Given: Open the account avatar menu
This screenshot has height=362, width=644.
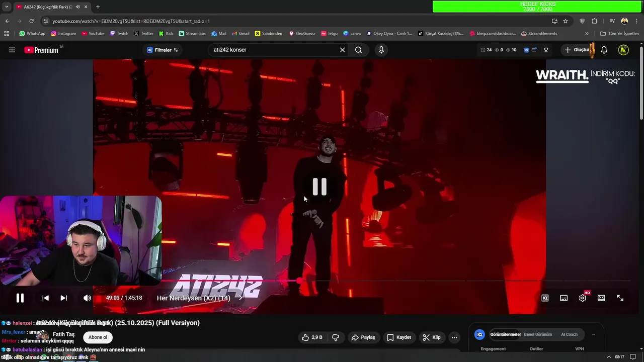Looking at the screenshot, I should 623,50.
